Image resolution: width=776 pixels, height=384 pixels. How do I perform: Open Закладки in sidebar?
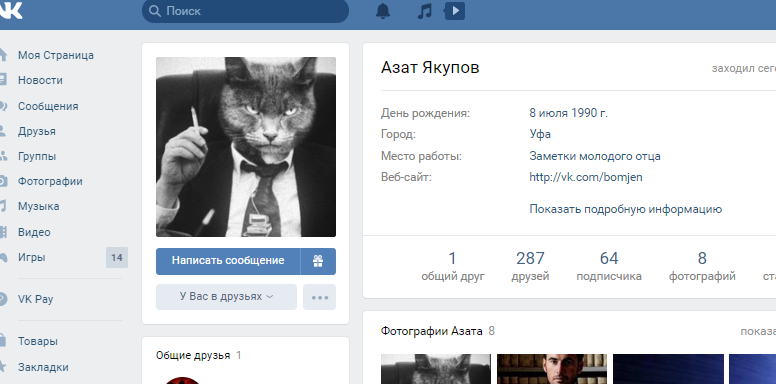(43, 367)
